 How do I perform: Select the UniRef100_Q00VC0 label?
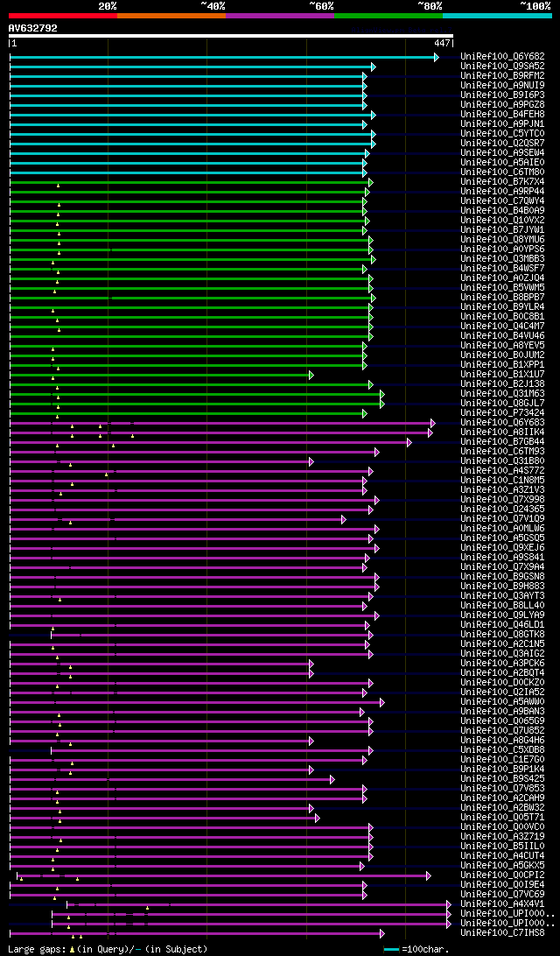tap(503, 827)
